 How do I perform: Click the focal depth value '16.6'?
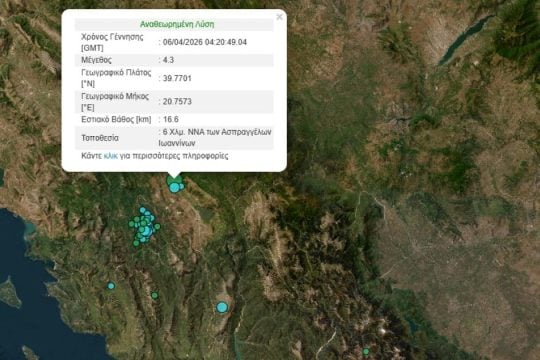pyautogui.click(x=170, y=120)
